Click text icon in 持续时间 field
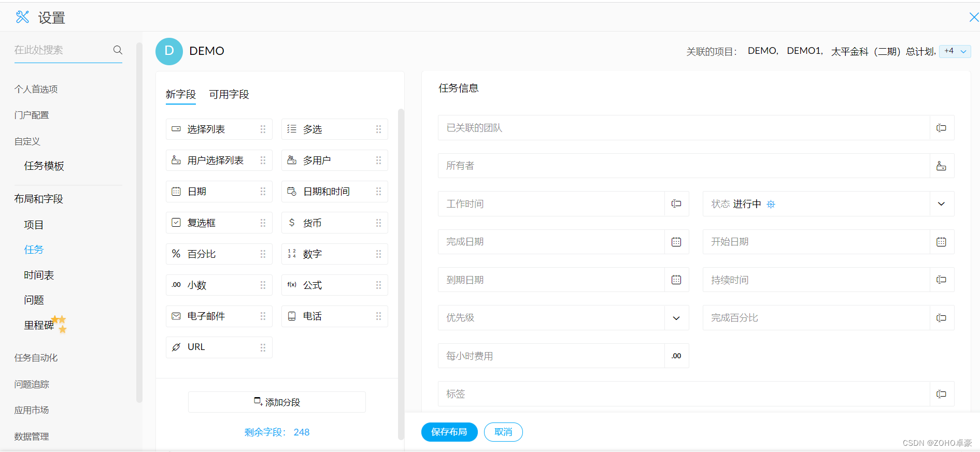 (941, 280)
